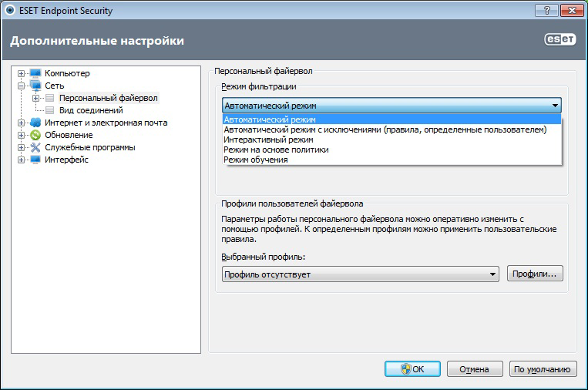Select Служебные программы tree item
Screen dimensions: 588x390
click(90, 147)
